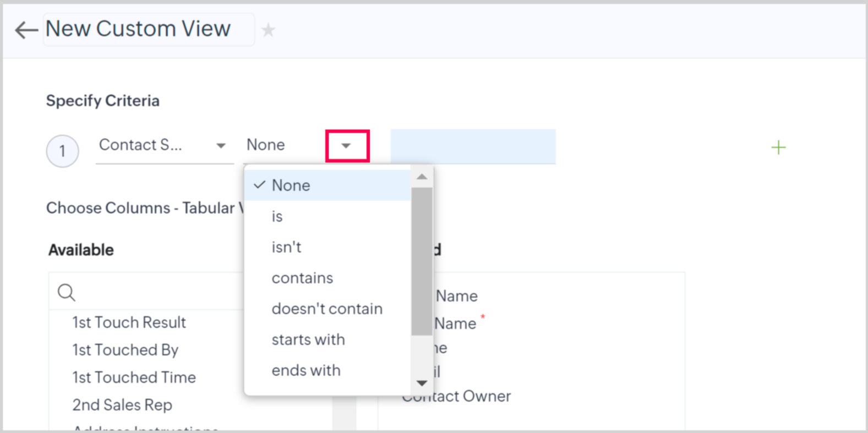The width and height of the screenshot is (868, 433).
Task: Select "doesn't contain" from the list
Action: tap(327, 309)
